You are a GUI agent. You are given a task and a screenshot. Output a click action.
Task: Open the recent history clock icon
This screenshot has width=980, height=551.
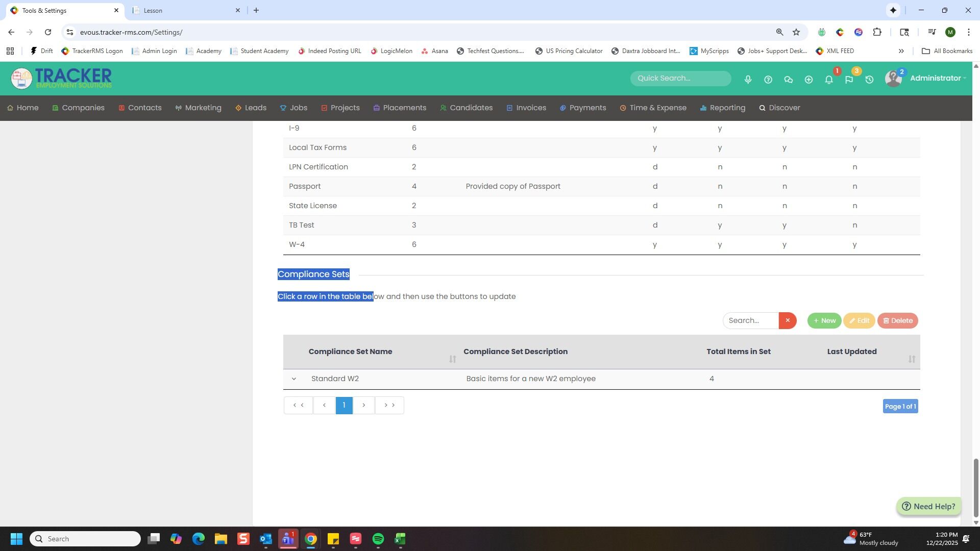tap(869, 80)
